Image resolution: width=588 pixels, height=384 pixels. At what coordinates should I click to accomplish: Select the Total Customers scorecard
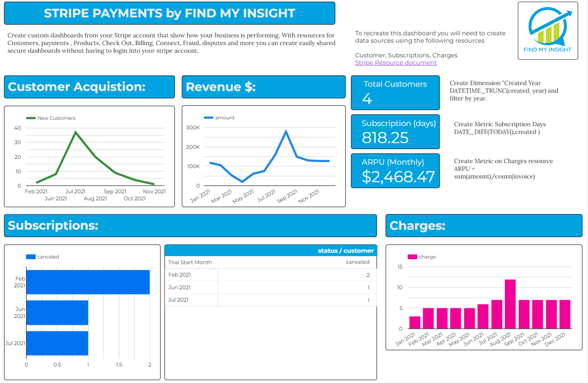click(x=395, y=93)
